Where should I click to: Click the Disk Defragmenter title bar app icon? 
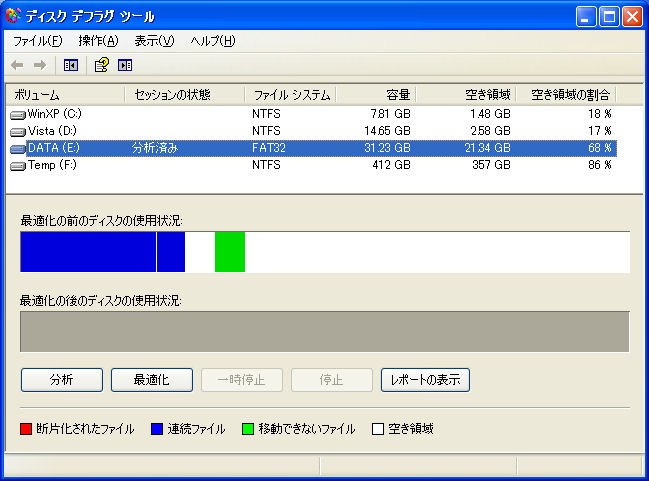(x=13, y=16)
